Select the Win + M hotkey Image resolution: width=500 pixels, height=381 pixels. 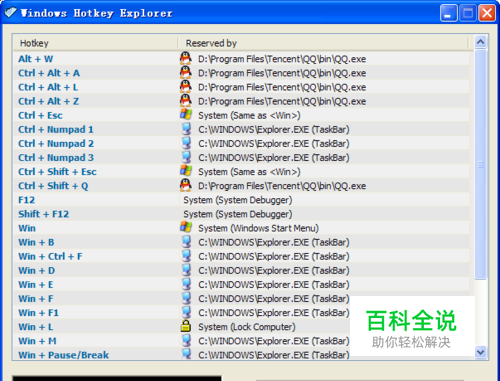coord(37,341)
